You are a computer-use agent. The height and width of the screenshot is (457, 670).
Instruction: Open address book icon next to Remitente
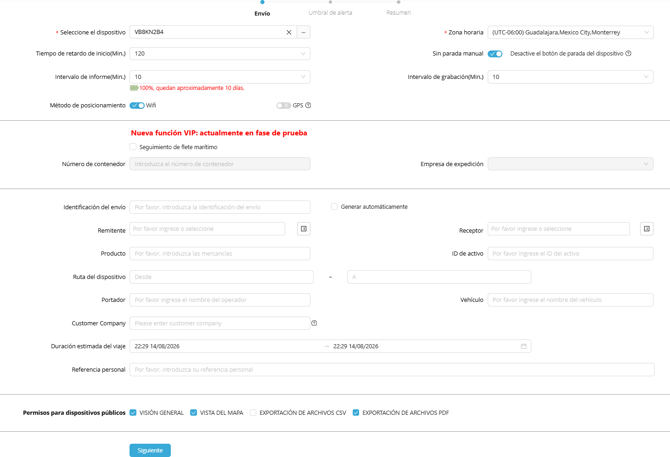pos(304,229)
